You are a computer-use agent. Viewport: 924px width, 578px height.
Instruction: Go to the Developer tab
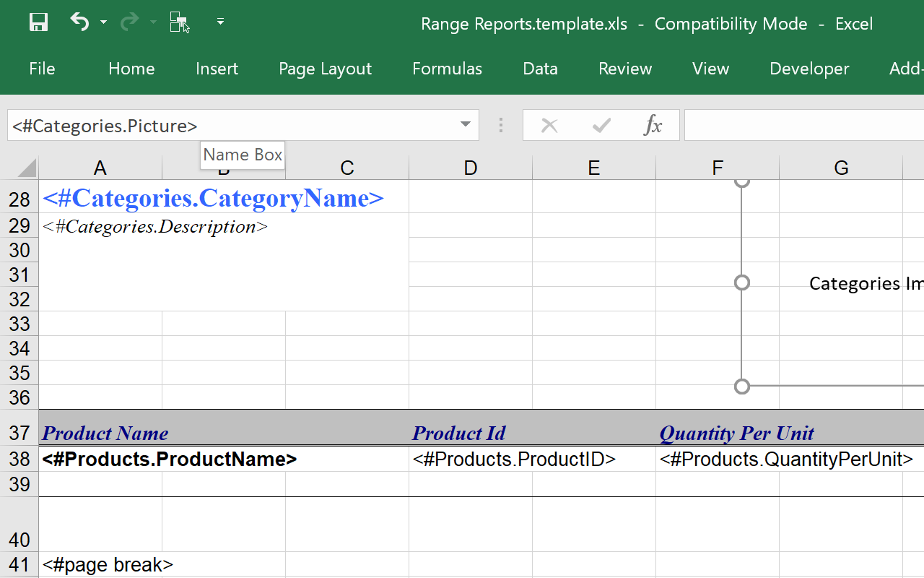[809, 69]
